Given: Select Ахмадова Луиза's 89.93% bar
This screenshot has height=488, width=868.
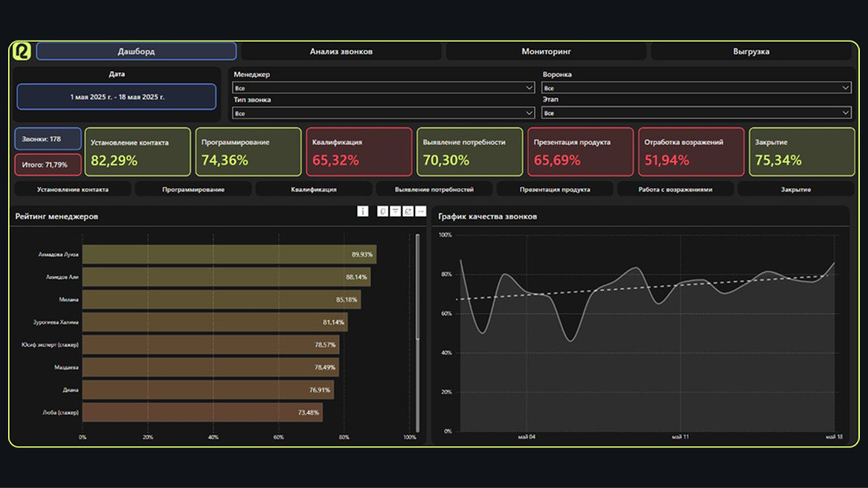Looking at the screenshot, I should click(x=229, y=255).
